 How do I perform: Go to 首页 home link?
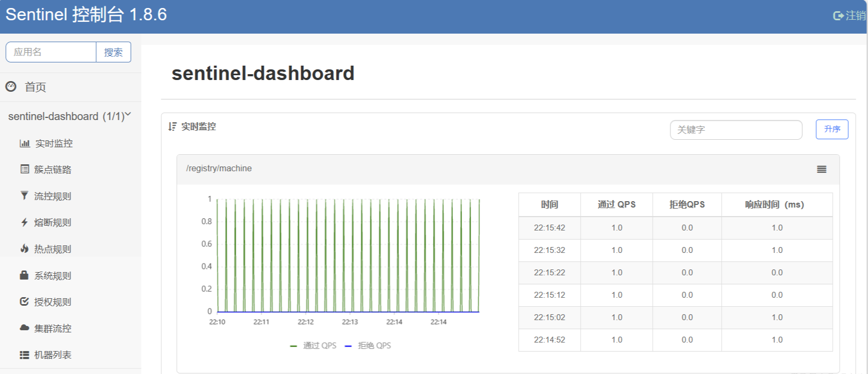35,87
